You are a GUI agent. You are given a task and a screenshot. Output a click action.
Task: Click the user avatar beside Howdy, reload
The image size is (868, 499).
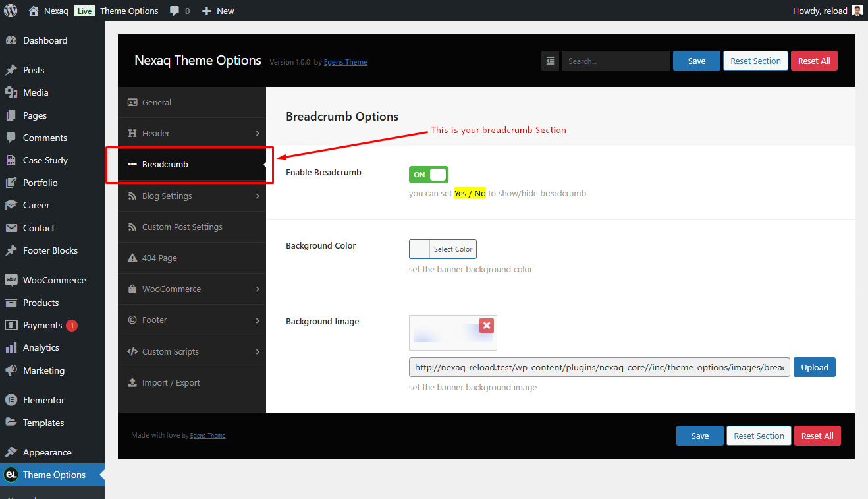pos(857,11)
